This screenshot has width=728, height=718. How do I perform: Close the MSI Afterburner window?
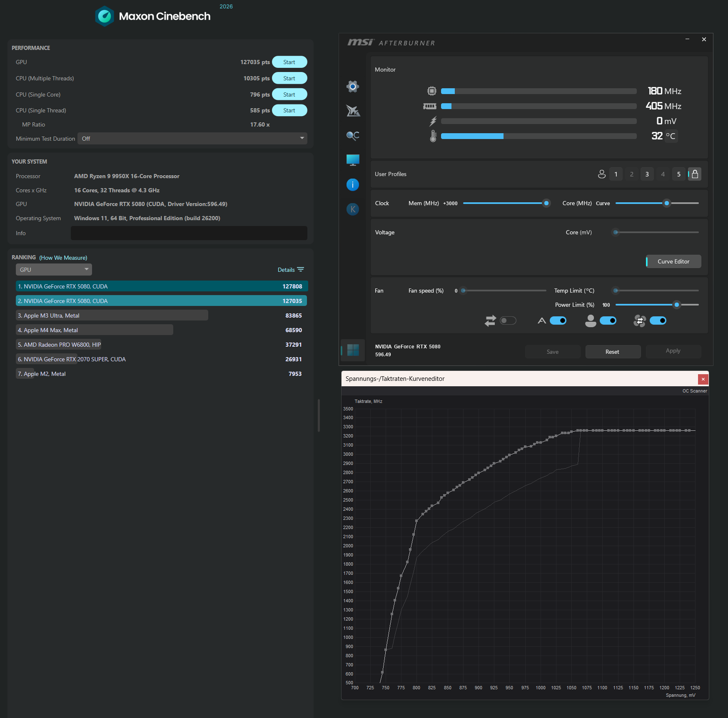(704, 39)
